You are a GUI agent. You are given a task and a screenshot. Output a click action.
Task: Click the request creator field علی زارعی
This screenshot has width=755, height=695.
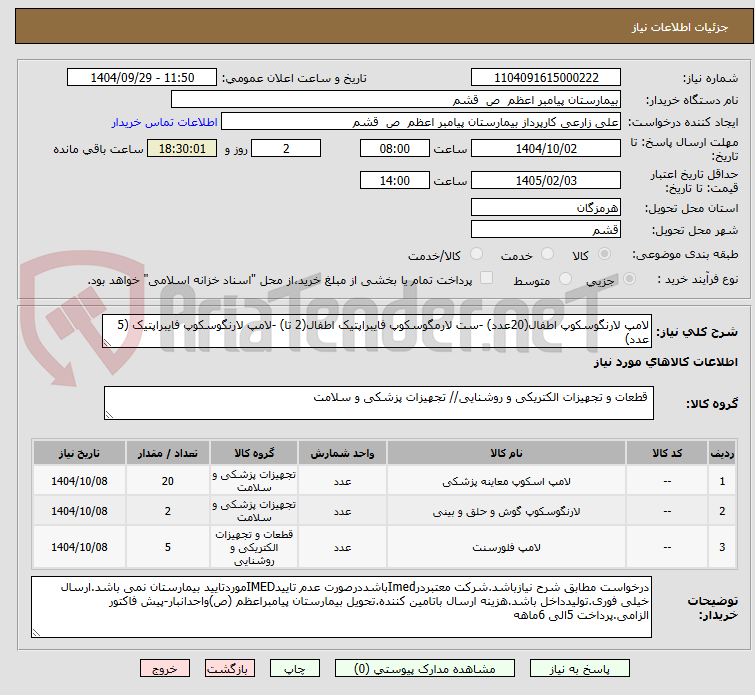[x=421, y=122]
